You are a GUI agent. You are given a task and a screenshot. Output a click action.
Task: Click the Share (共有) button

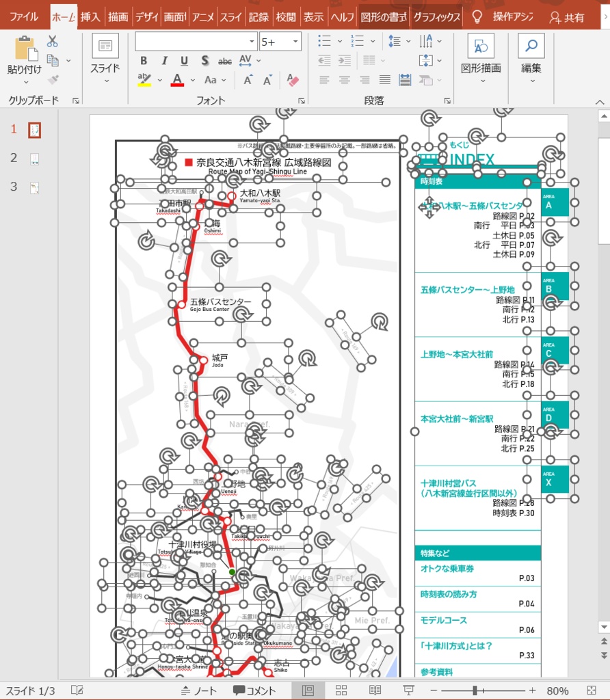tap(567, 17)
